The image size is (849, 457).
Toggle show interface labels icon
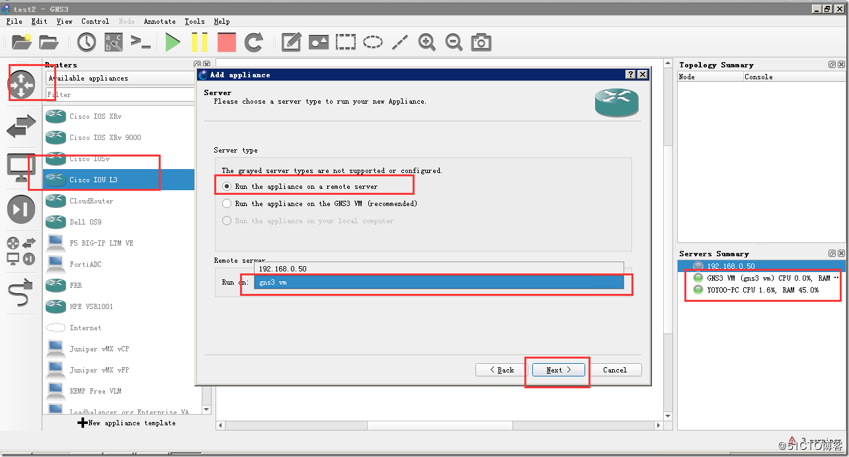114,42
